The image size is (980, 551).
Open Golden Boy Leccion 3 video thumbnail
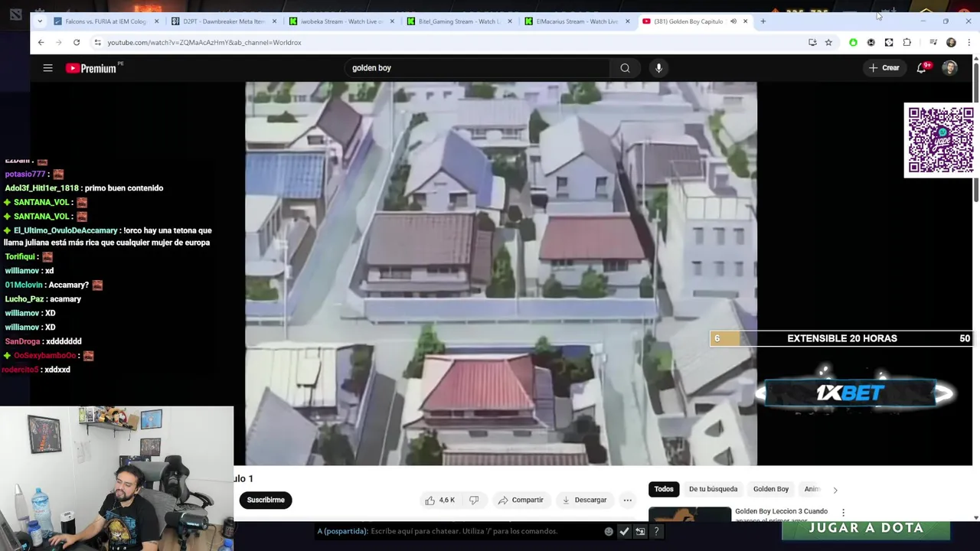690,514
